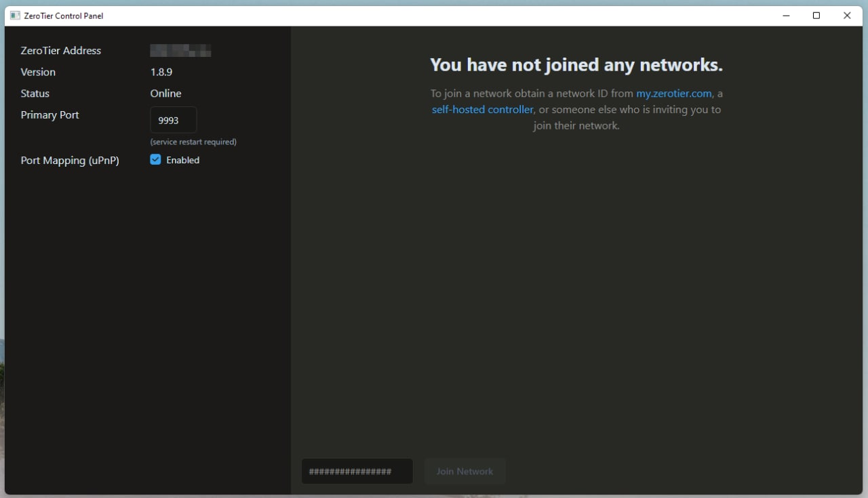The height and width of the screenshot is (498, 868).
Task: Select the version number 1.8.9
Action: (x=161, y=72)
